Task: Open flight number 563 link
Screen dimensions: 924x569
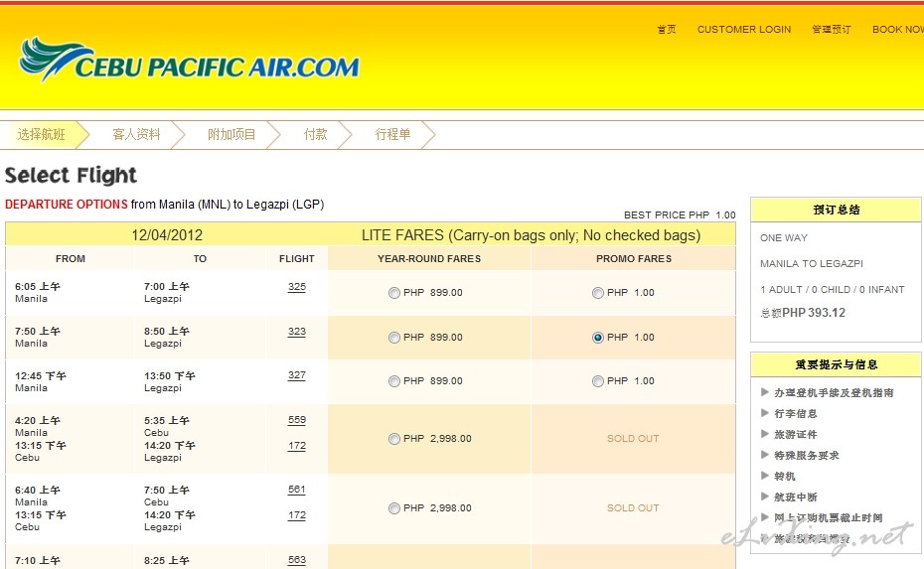Action: 297,560
